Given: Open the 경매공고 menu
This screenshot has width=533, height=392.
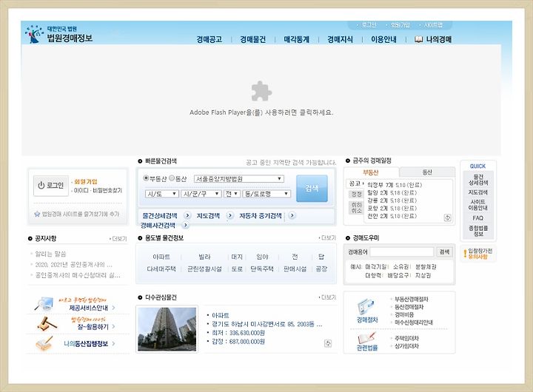Looking at the screenshot, I should pos(209,39).
